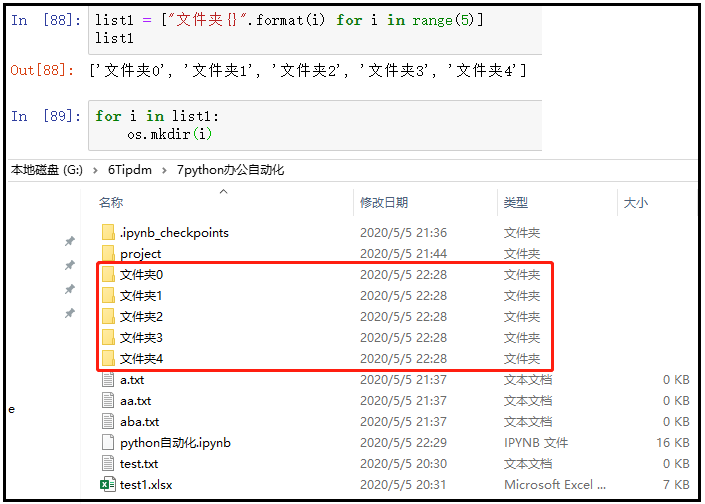Click the aba.txt text file icon
Screen dimensions: 705x504
click(x=108, y=421)
